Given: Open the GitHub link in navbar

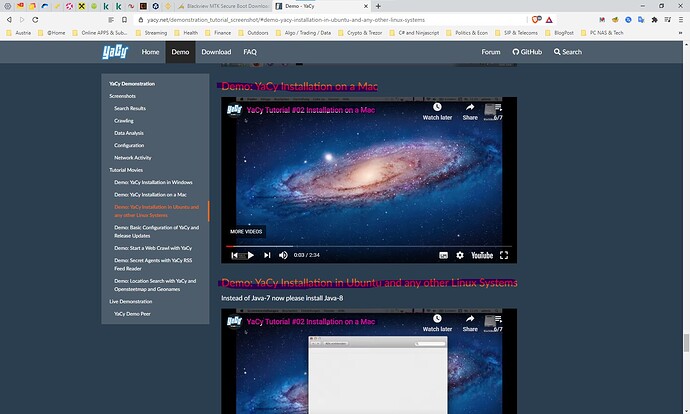Looking at the screenshot, I should pyautogui.click(x=527, y=52).
